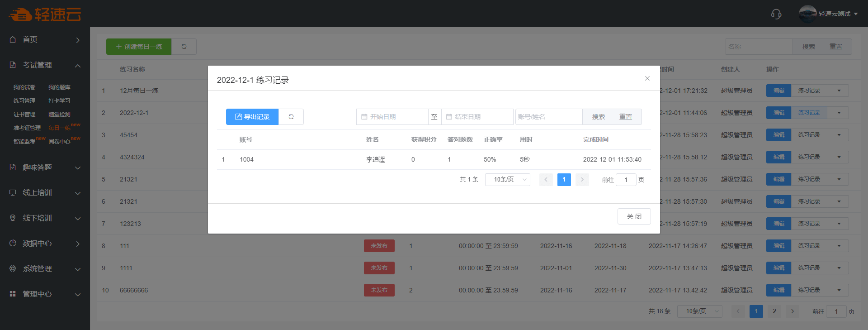868x330 pixels.
Task: Click the 账号/姓名 search input
Action: tap(548, 117)
